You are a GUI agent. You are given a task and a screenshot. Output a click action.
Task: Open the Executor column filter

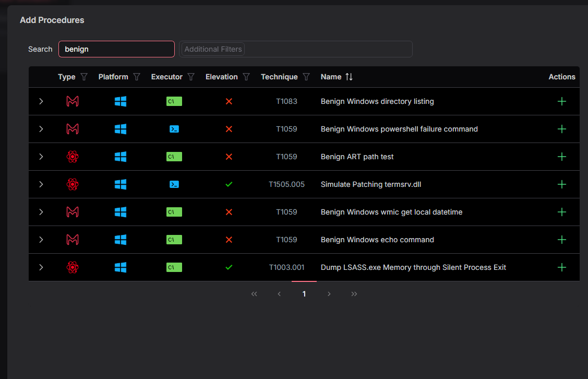[x=191, y=77]
